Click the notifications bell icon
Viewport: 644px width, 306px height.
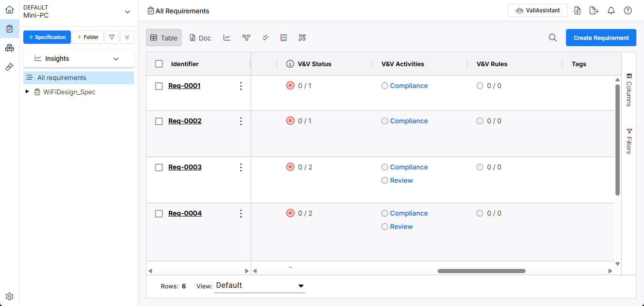tap(611, 10)
